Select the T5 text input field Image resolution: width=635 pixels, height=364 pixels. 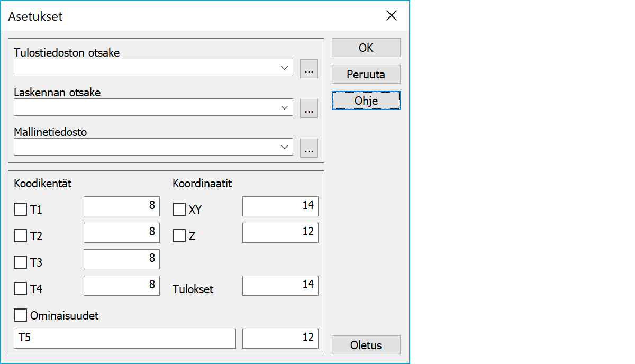coord(124,339)
